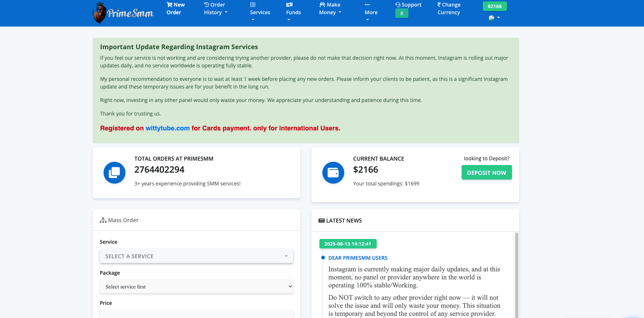Open the Package select box
644x318 pixels.
pyautogui.click(x=196, y=287)
